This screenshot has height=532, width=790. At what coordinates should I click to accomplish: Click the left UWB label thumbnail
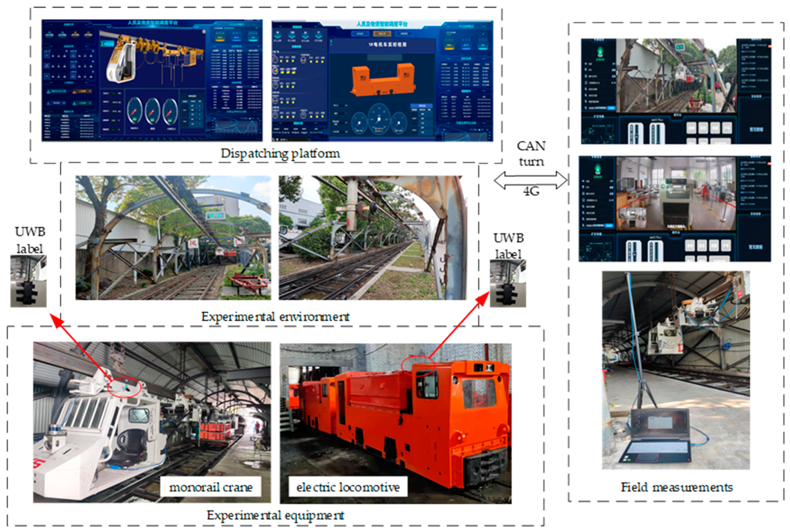[x=29, y=281]
